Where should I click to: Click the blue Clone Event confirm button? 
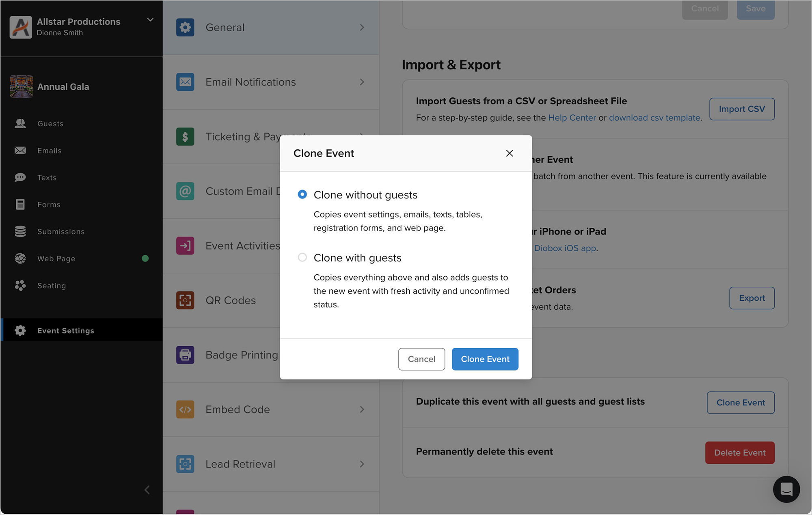(485, 359)
